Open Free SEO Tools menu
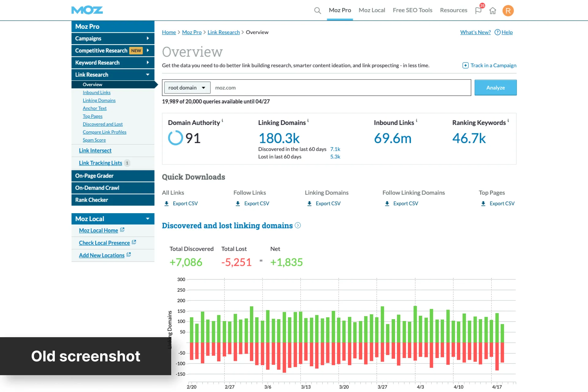 click(x=413, y=10)
